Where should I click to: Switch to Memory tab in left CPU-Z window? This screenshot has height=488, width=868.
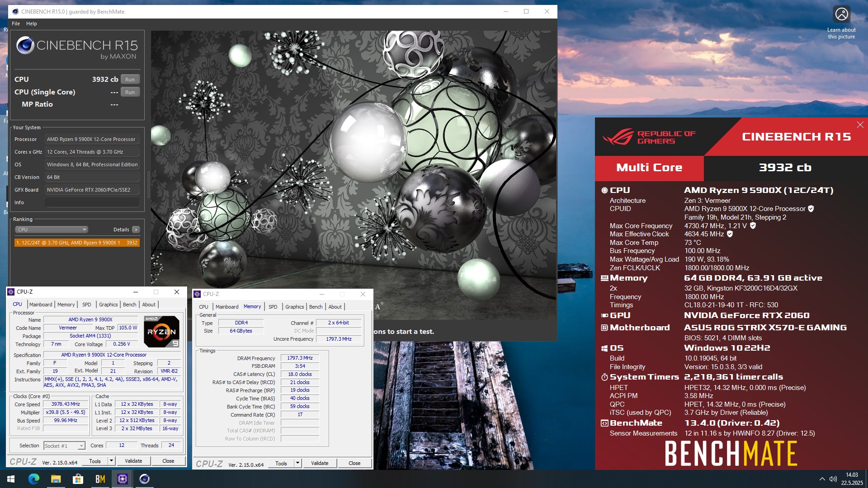coord(66,305)
